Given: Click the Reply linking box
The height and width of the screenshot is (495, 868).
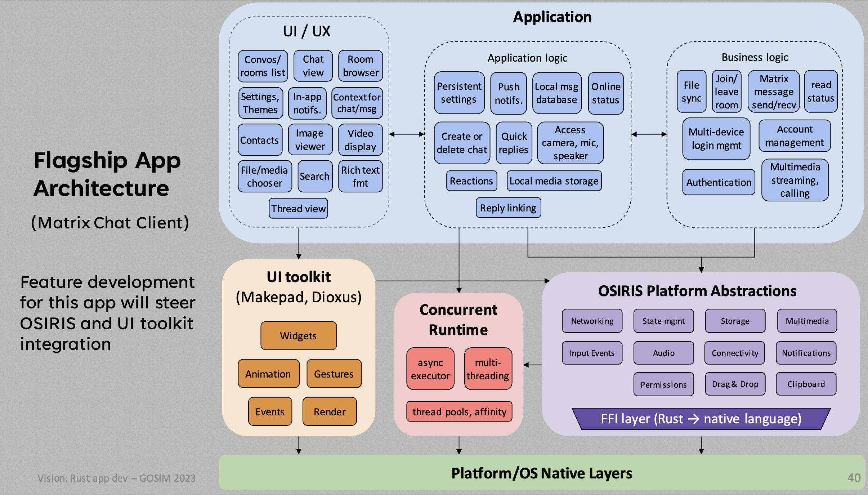Looking at the screenshot, I should coord(508,208).
